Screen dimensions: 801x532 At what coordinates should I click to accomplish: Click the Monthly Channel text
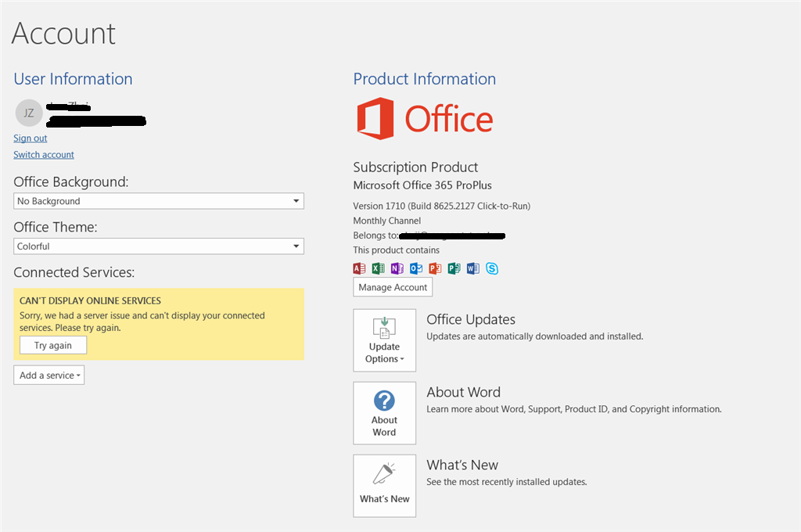pos(387,221)
